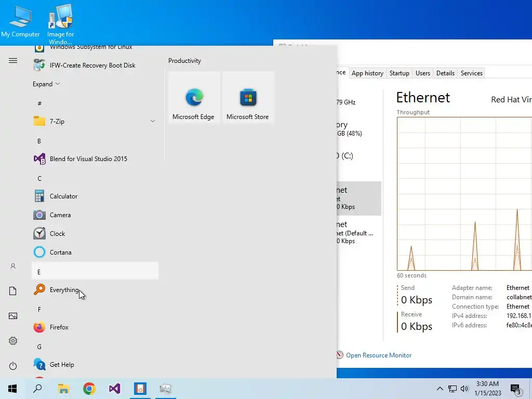The height and width of the screenshot is (399, 532).
Task: Click the E letter header
Action: pyautogui.click(x=95, y=271)
